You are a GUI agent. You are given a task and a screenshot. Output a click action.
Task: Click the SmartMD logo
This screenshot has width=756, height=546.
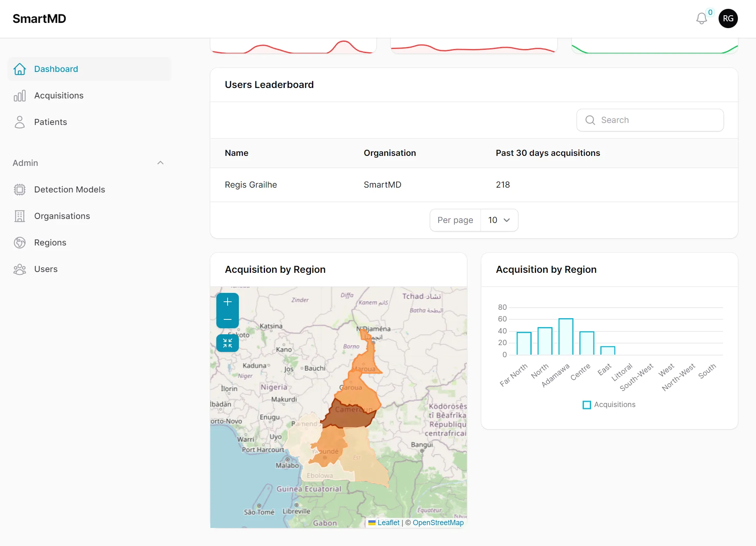point(39,18)
